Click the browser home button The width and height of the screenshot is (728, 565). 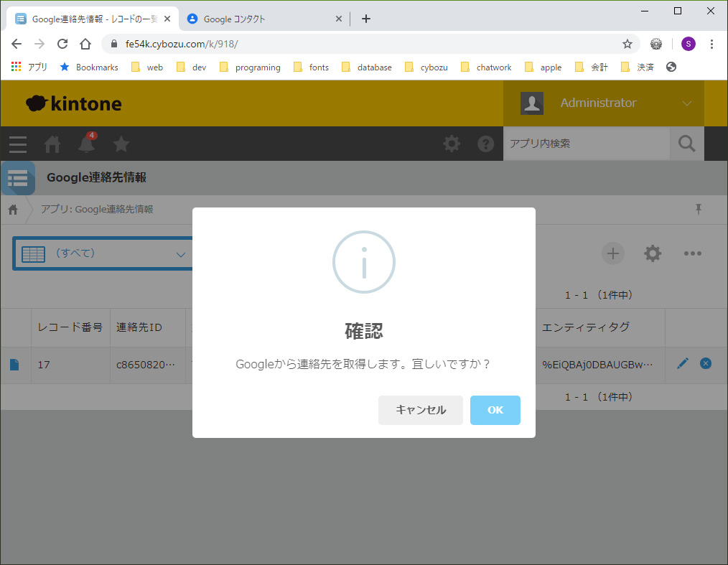85,44
